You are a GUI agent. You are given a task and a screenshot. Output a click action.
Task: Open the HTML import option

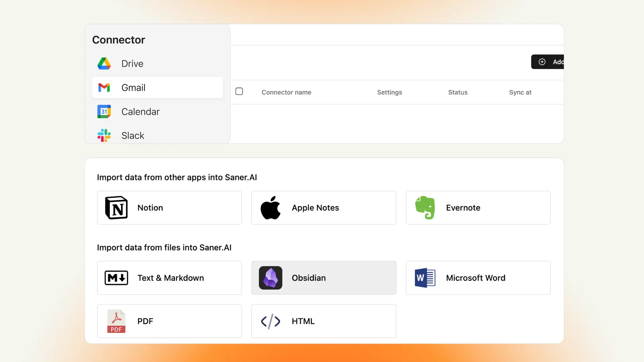click(324, 321)
